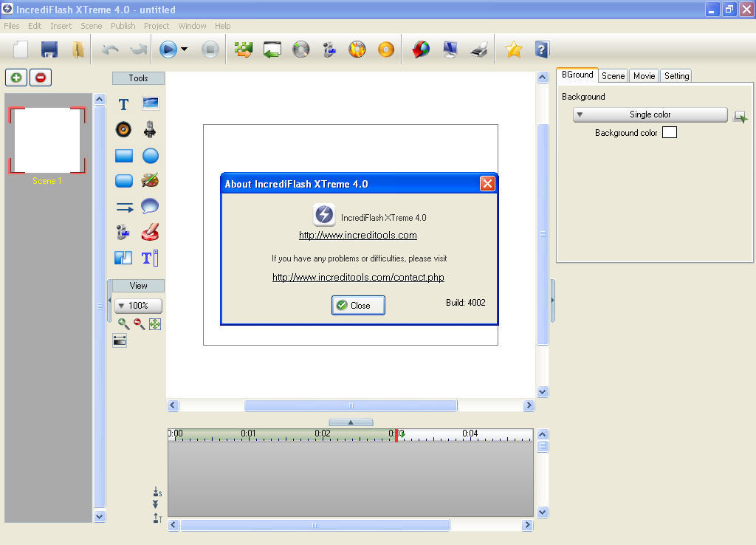
Task: Click the Zoom Out magnifier
Action: (140, 324)
